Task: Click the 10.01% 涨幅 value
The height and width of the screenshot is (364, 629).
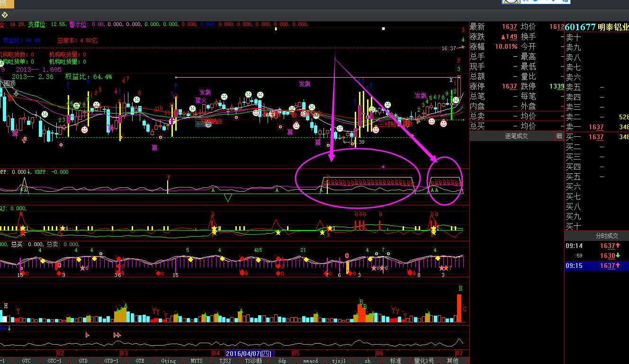Action: 506,46
